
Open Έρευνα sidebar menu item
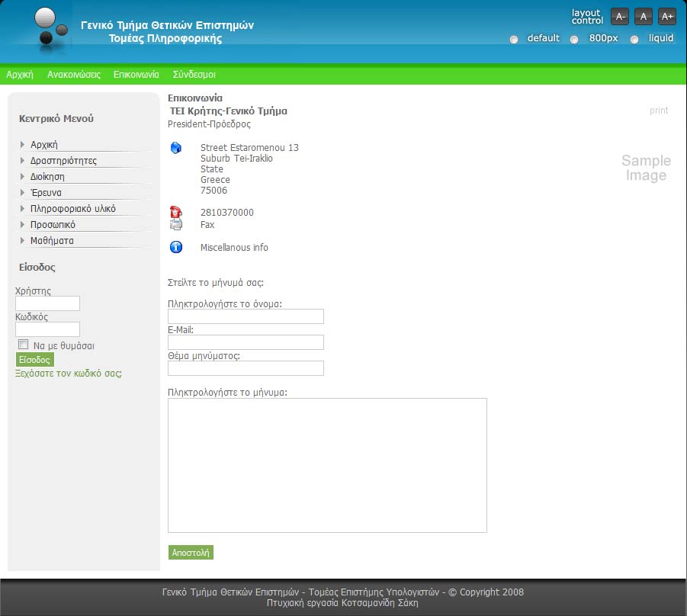(x=46, y=192)
